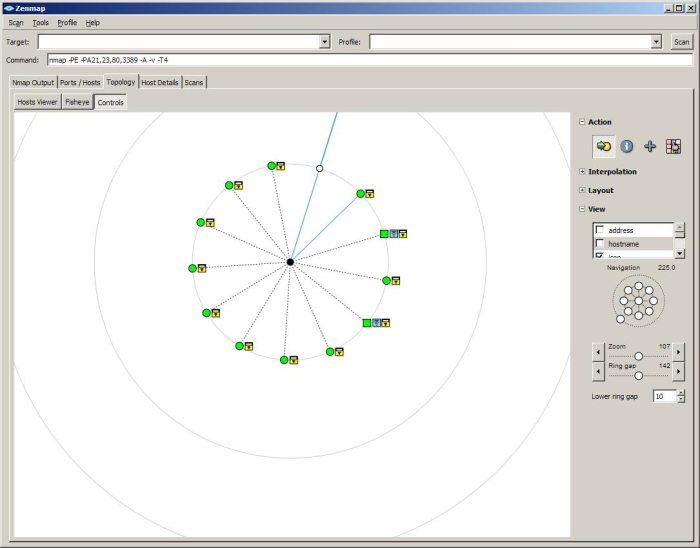The image size is (700, 548).
Task: Enable the hostname checkbox in View
Action: pos(600,244)
